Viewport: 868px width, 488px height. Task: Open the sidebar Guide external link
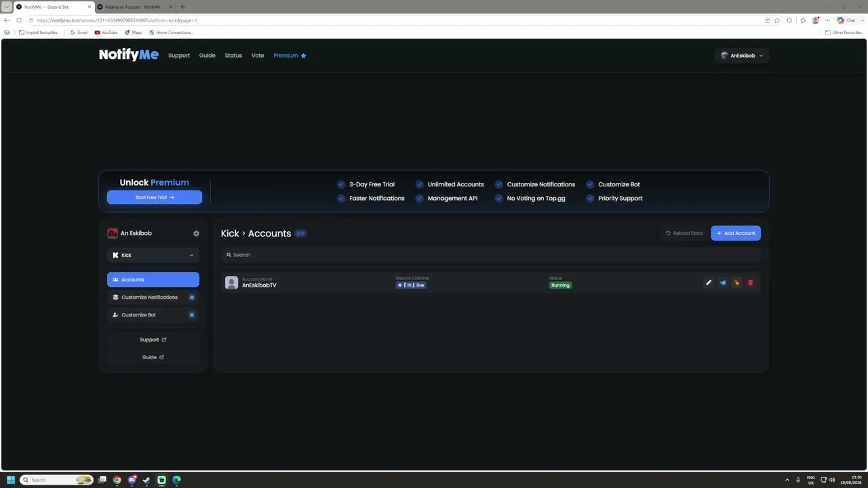153,357
